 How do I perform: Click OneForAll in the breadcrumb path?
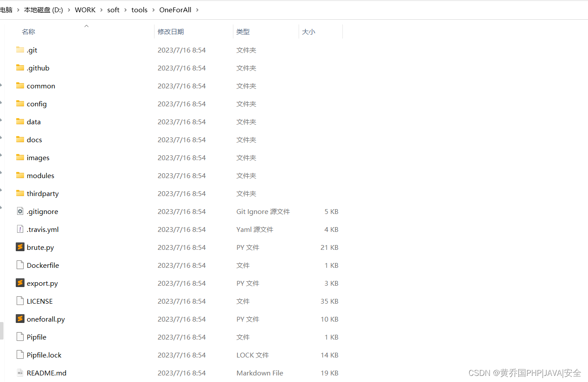(175, 10)
